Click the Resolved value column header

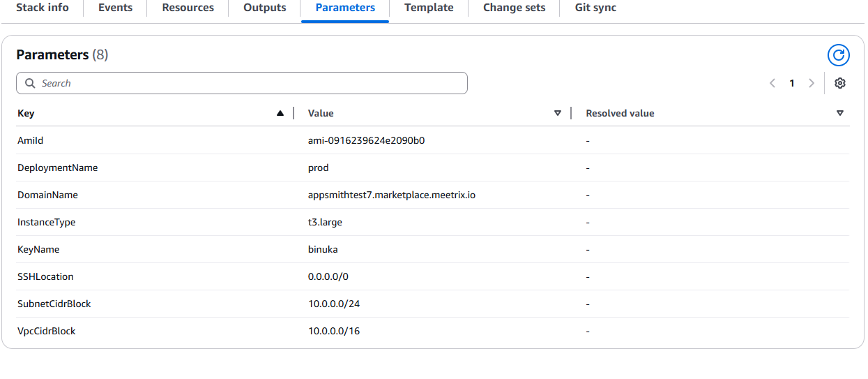[x=620, y=113]
